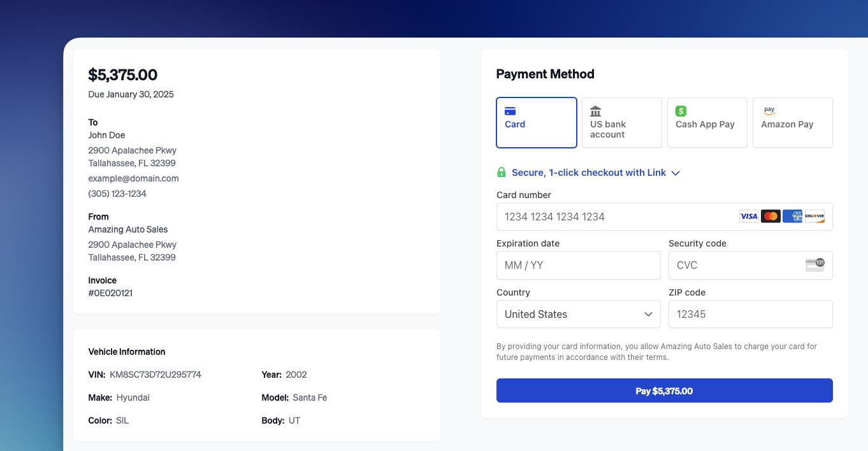Click the American Express brand icon
This screenshot has height=451, width=868.
(x=792, y=216)
